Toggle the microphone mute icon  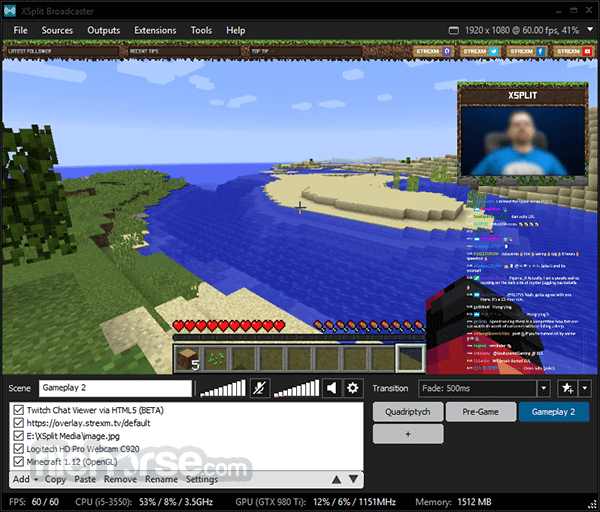[x=260, y=388]
